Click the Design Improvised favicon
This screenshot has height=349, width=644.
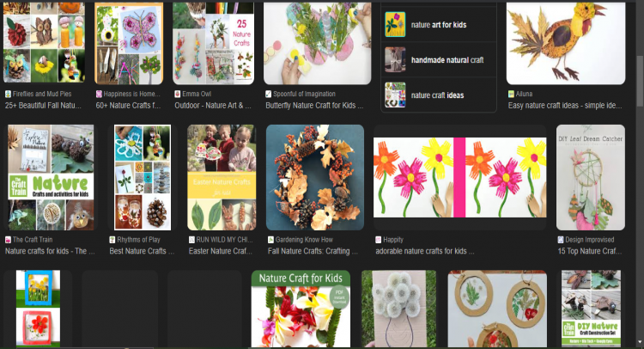pyautogui.click(x=560, y=240)
